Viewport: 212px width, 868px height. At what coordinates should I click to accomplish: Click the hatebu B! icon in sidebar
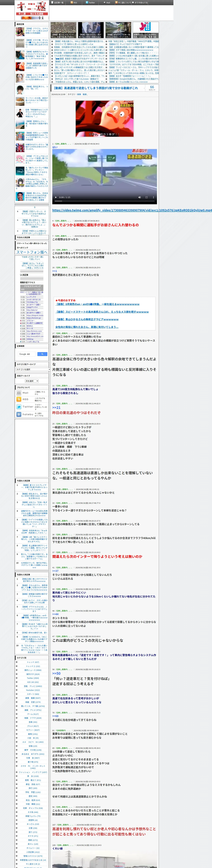(x=19, y=414)
